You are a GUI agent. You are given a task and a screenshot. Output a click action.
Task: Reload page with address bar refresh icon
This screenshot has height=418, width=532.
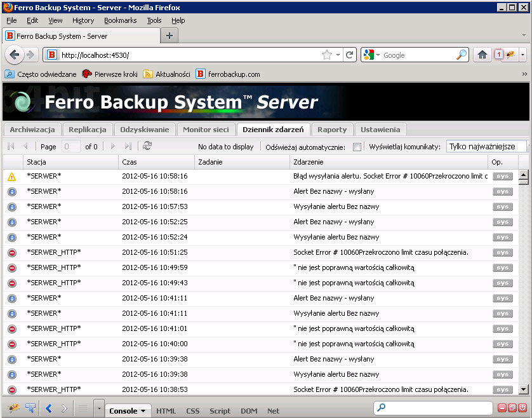pyautogui.click(x=349, y=55)
